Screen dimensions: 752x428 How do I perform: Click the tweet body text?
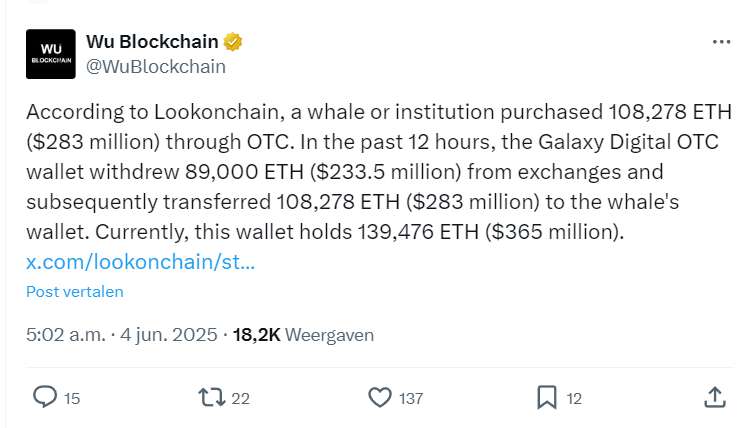coord(379,172)
